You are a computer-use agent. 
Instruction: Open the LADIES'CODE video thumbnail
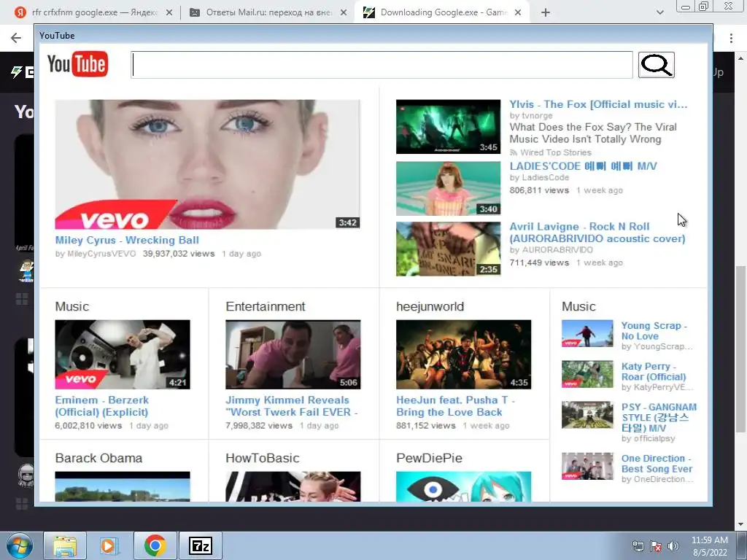[449, 189]
